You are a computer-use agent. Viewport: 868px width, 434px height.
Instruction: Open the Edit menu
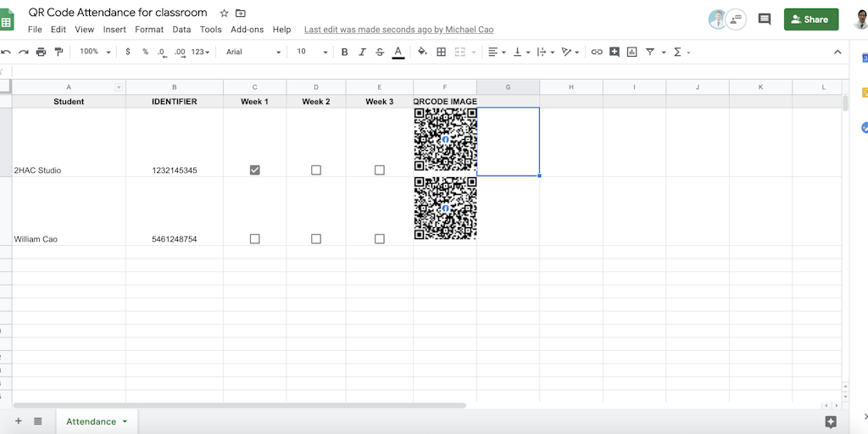(x=58, y=30)
